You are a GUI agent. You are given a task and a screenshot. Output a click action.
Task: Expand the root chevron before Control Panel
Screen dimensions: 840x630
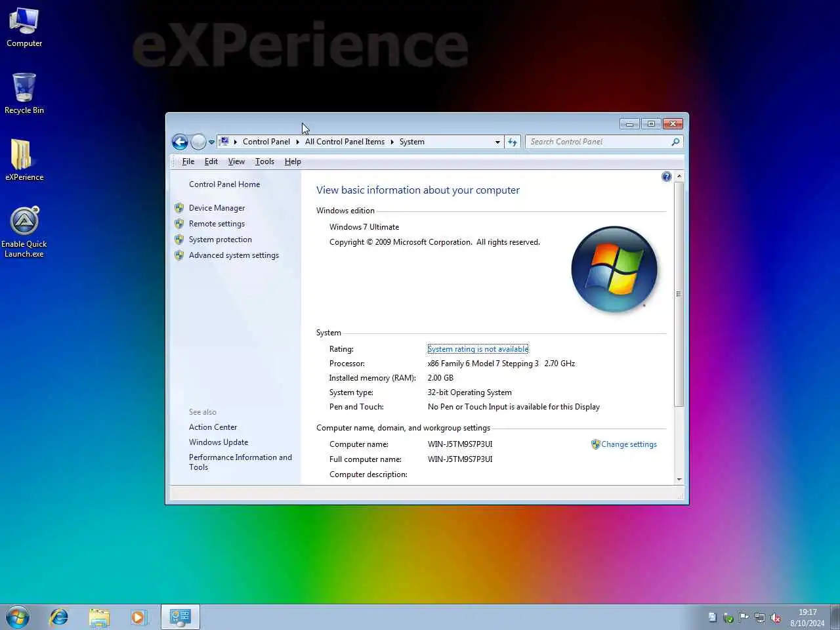(235, 142)
